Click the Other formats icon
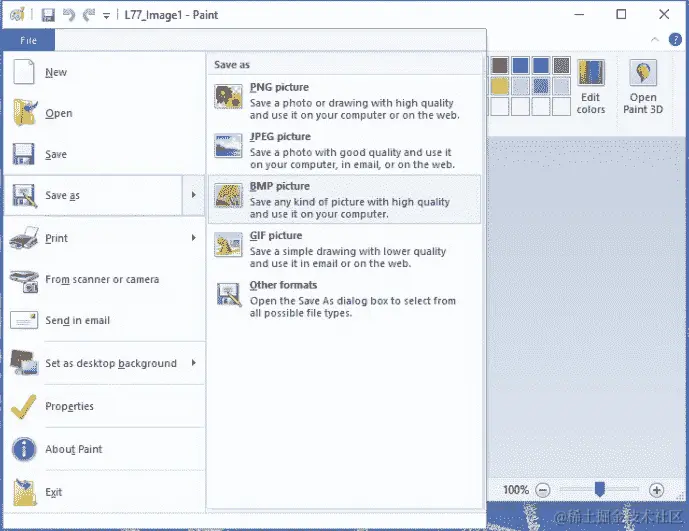 tap(229, 295)
